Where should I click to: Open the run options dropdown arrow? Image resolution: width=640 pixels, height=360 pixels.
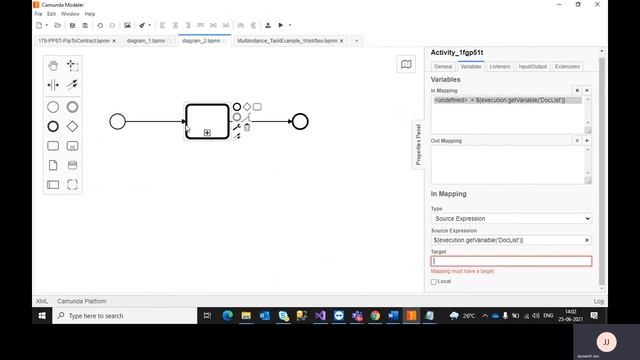coord(290,25)
